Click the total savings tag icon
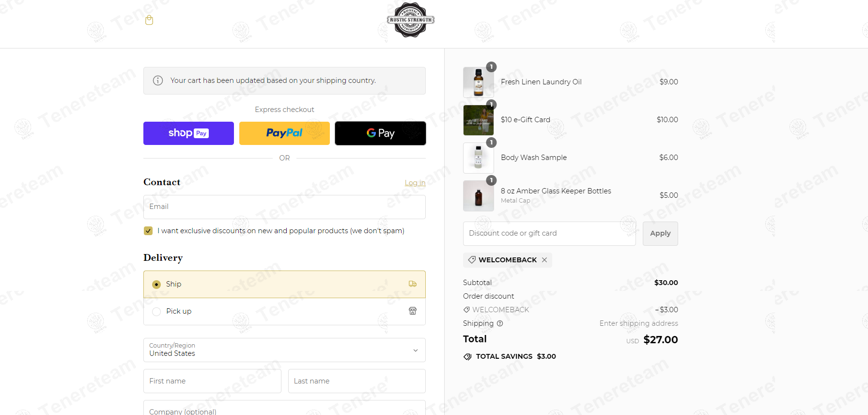 [467, 357]
